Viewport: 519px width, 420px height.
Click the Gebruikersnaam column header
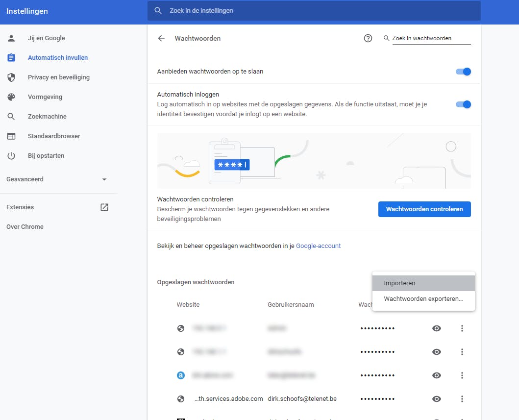[291, 305]
